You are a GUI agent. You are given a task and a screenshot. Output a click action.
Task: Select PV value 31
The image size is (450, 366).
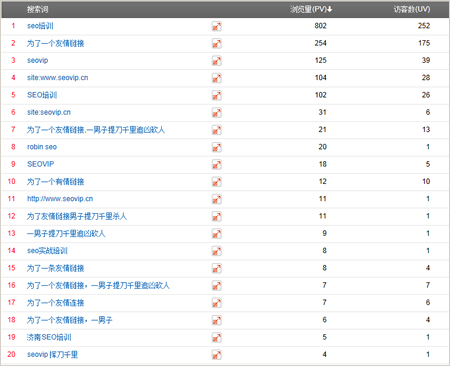[322, 112]
